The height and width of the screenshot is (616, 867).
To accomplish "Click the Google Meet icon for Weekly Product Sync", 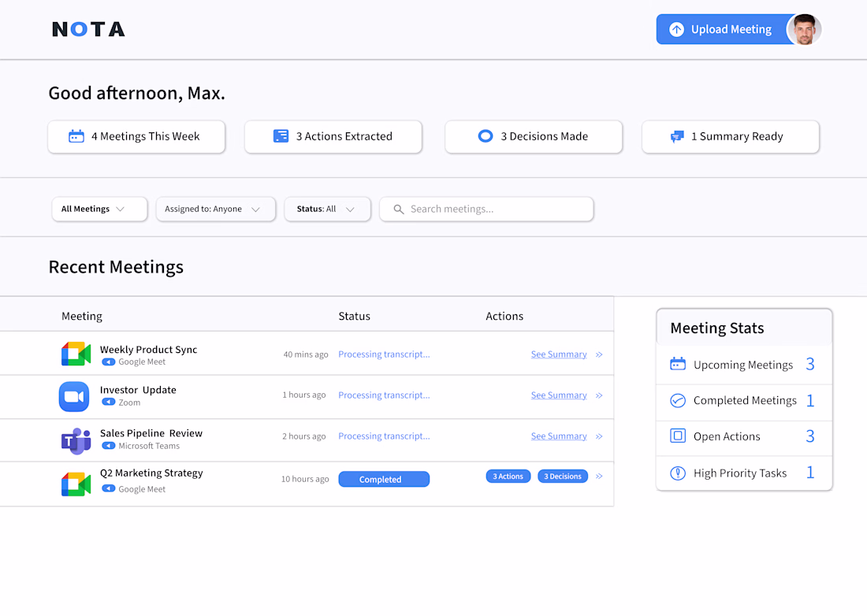I will [x=76, y=354].
